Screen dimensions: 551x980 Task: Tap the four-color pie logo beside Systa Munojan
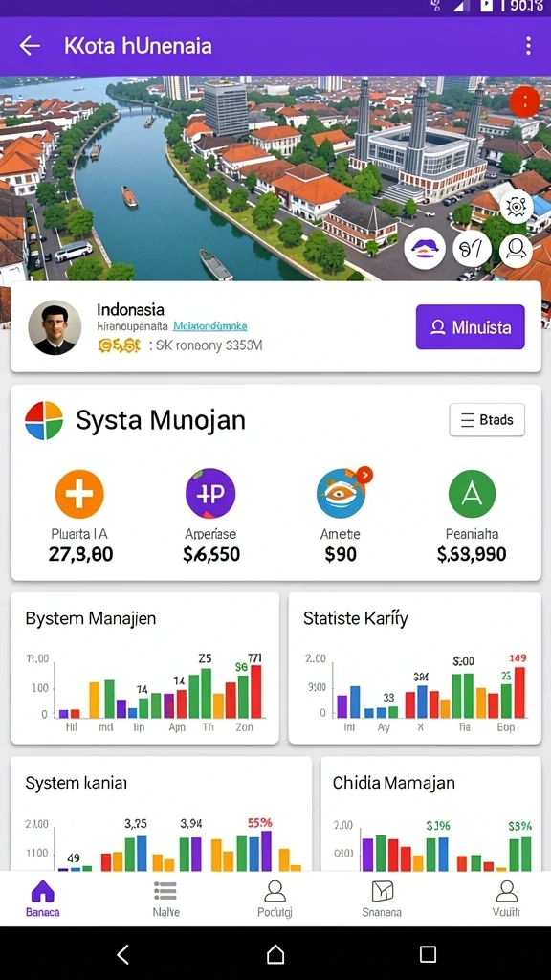point(44,421)
